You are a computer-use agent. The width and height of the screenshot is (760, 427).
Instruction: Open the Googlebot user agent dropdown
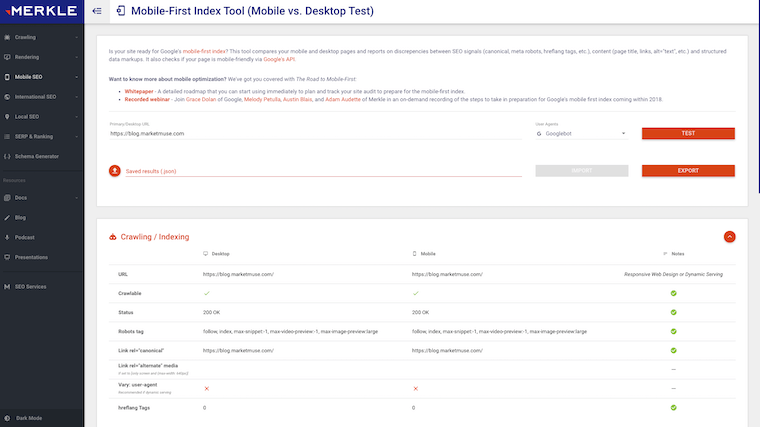click(581, 133)
